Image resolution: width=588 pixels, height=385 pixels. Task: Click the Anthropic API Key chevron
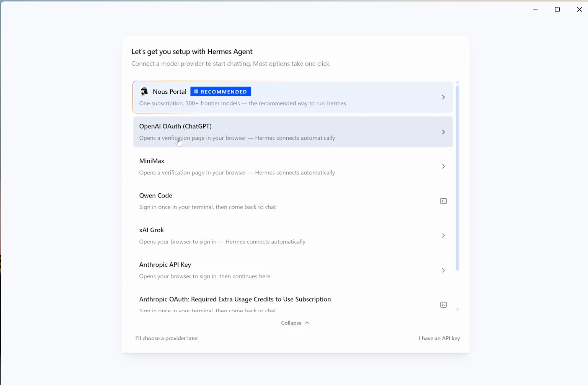[443, 271]
